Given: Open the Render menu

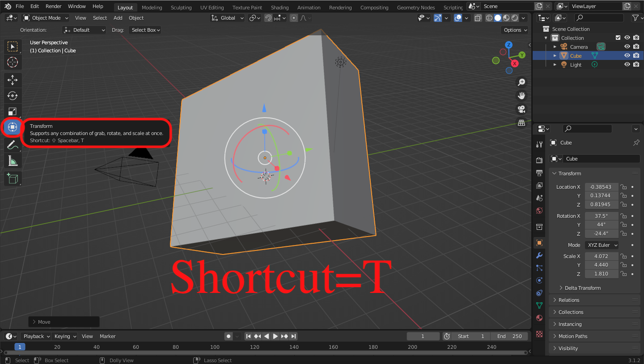Looking at the screenshot, I should pyautogui.click(x=53, y=6).
